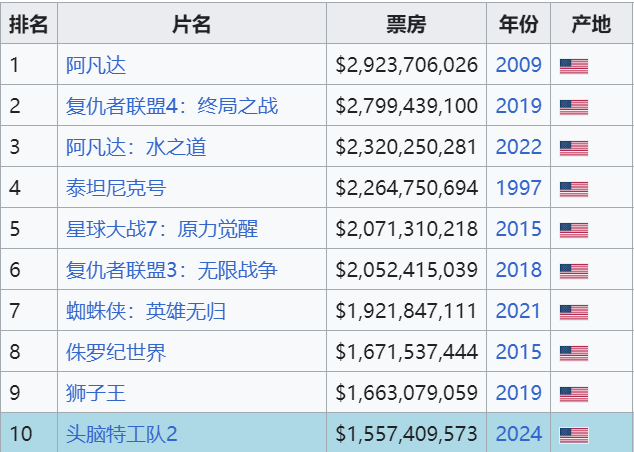Click year 2015 in 侏罗纪世界 row
The image size is (634, 452).
tap(518, 352)
